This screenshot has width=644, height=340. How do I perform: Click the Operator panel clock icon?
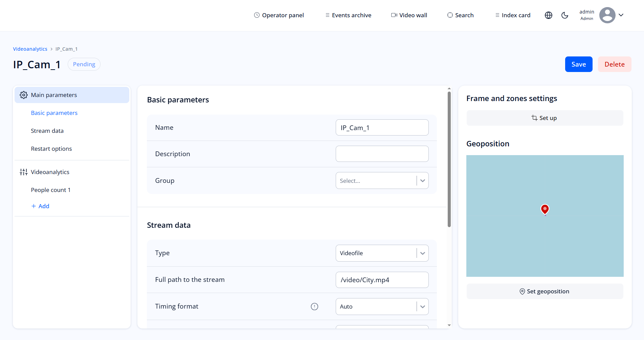(257, 15)
